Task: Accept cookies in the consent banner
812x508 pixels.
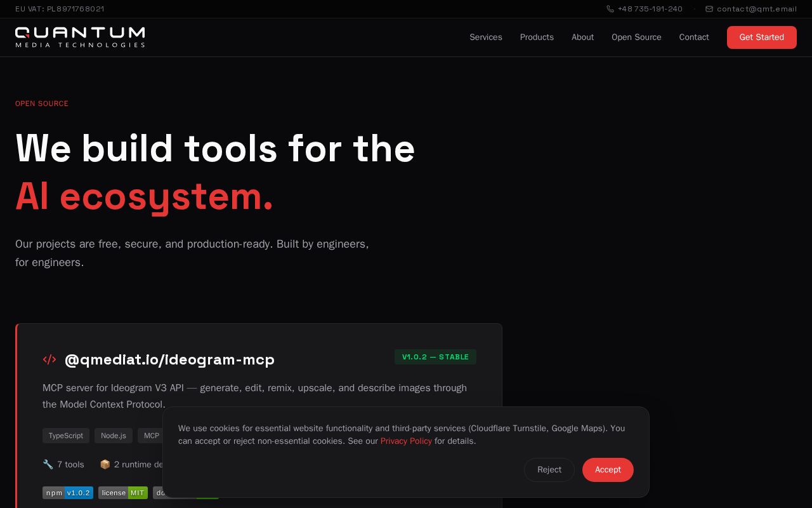Action: pyautogui.click(x=608, y=470)
